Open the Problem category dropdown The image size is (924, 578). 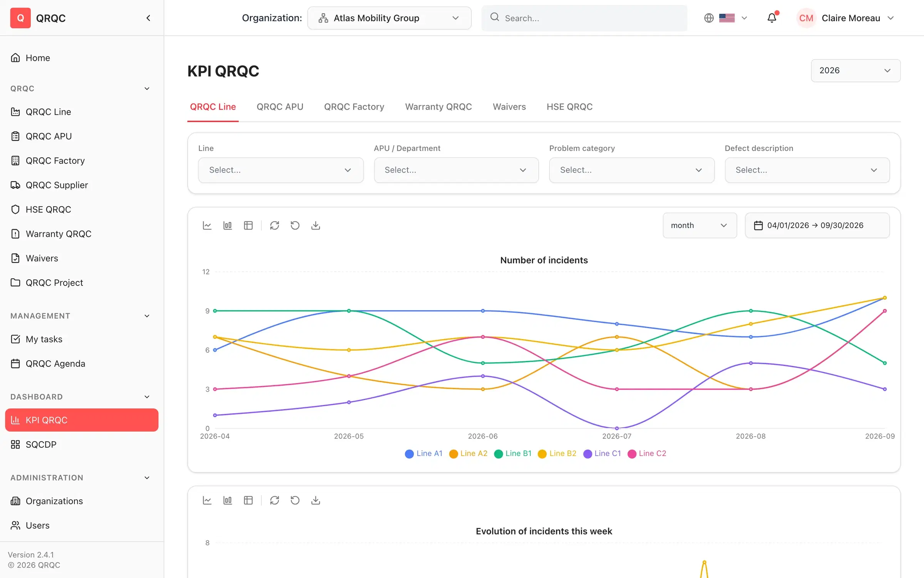click(632, 170)
